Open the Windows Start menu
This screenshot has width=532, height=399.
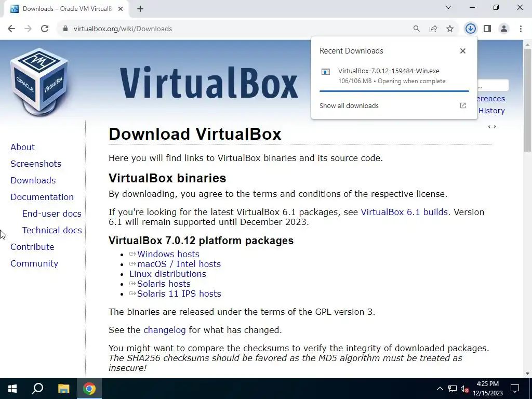[12, 389]
